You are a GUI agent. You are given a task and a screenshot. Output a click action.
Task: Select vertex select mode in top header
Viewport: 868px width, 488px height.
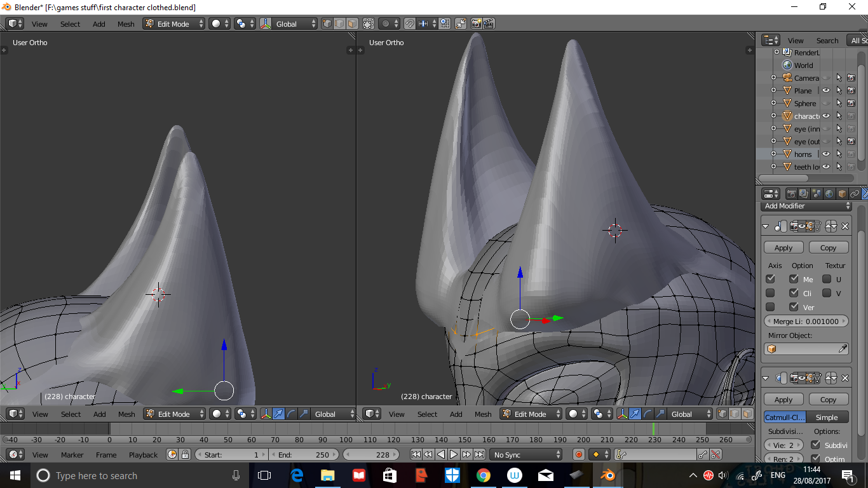click(x=327, y=24)
